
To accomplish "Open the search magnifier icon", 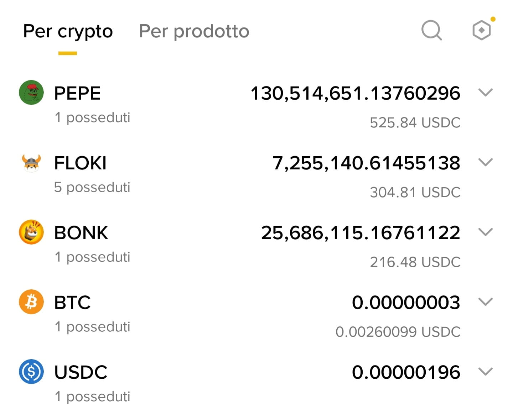I will 431,30.
